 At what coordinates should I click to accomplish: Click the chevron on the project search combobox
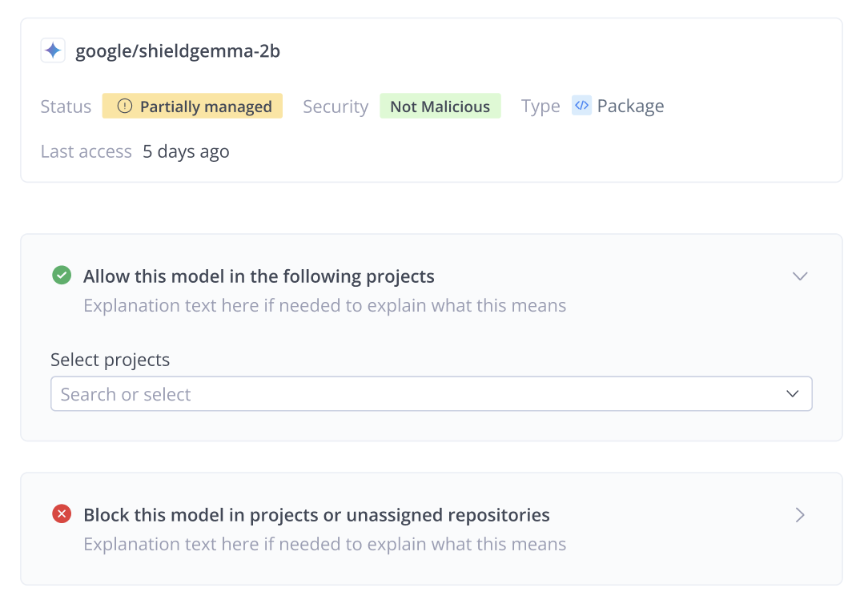(792, 393)
